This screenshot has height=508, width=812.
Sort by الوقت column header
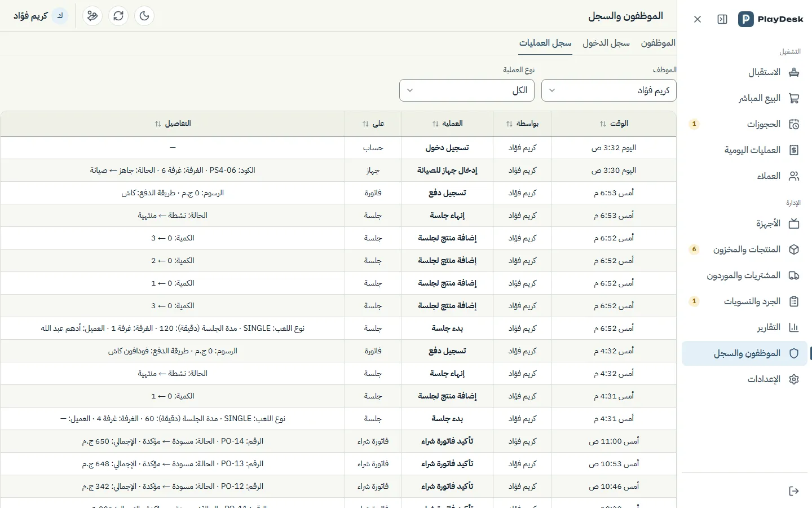click(x=614, y=124)
